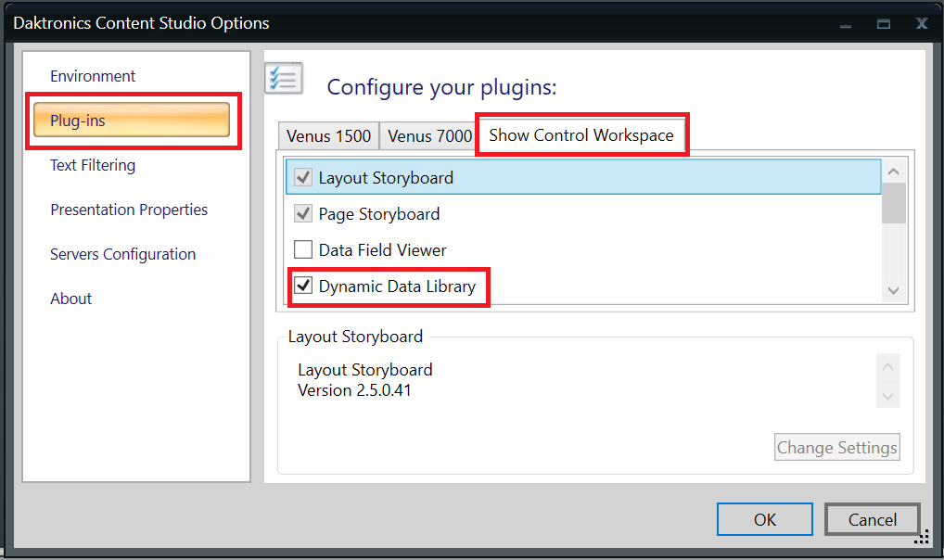The height and width of the screenshot is (560, 944).
Task: Toggle the Page Storyboard checkbox
Action: click(303, 214)
